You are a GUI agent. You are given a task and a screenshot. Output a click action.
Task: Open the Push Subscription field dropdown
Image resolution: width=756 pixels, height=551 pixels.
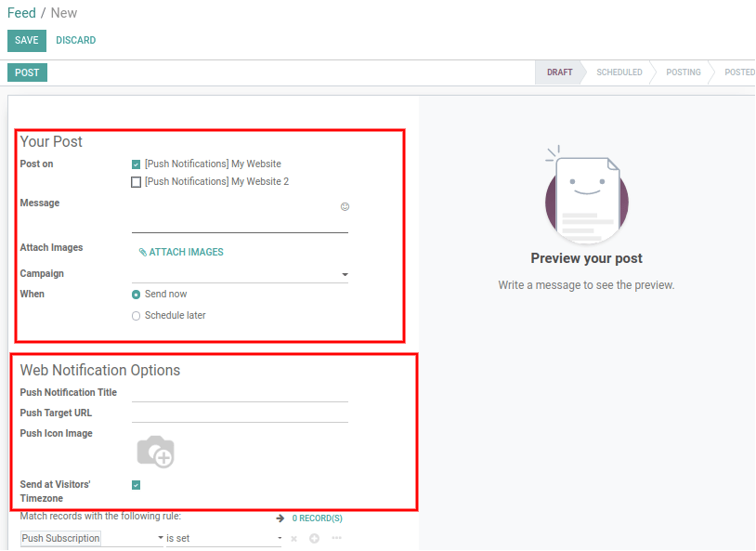[92, 538]
